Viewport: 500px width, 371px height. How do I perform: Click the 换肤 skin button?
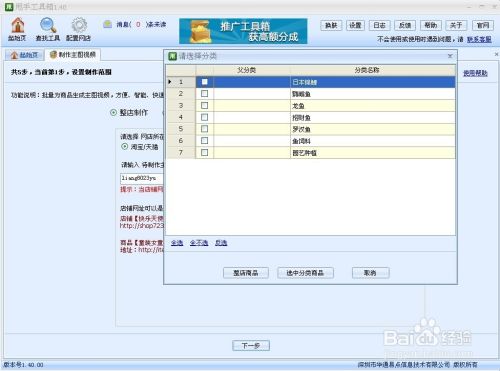pos(331,25)
